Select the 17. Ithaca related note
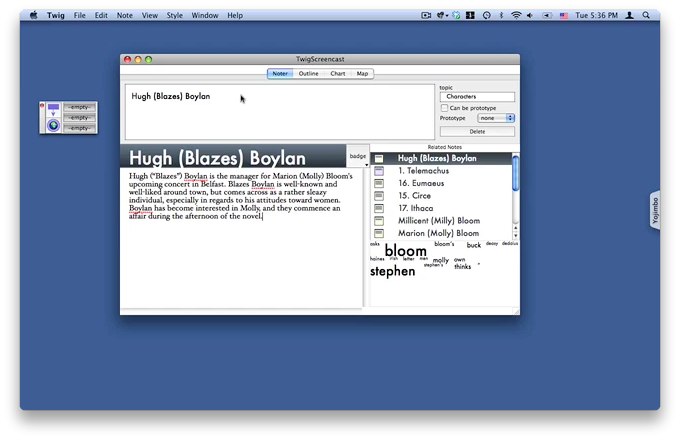The image size is (680, 440). point(441,209)
